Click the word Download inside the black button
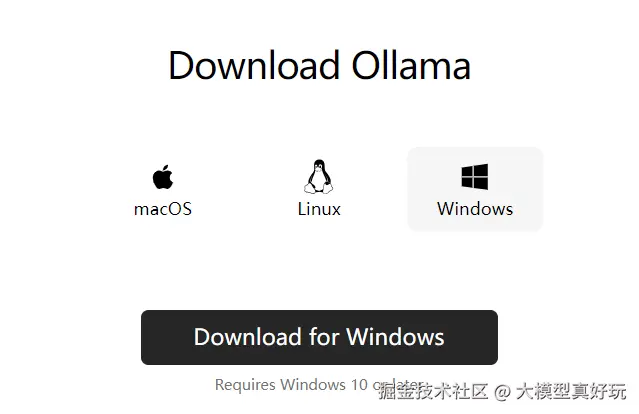The height and width of the screenshot is (414, 639). coord(247,337)
